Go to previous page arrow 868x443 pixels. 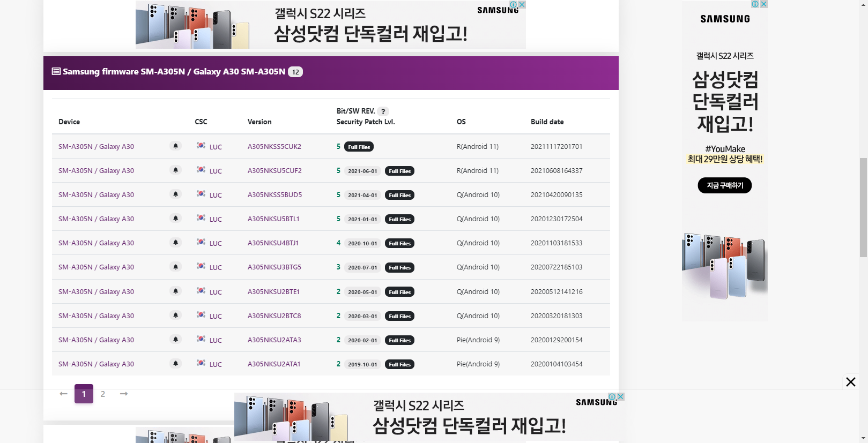point(64,394)
